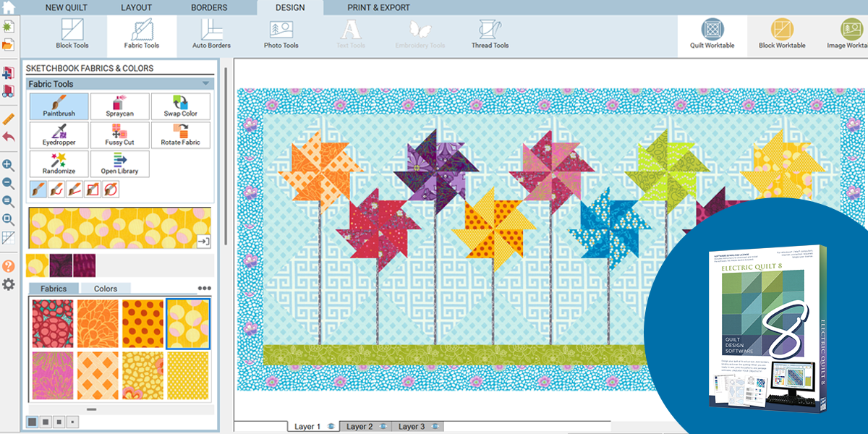Toggle Layer 2 visibility eye

pyautogui.click(x=382, y=425)
